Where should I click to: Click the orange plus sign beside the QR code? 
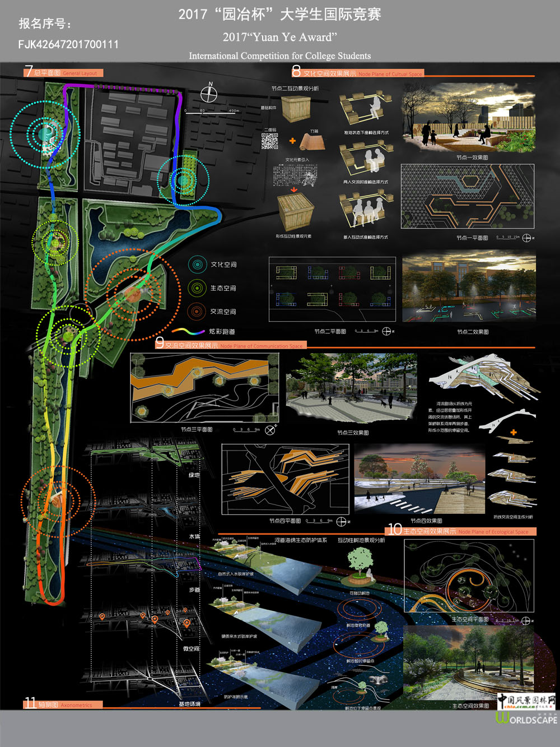click(292, 141)
